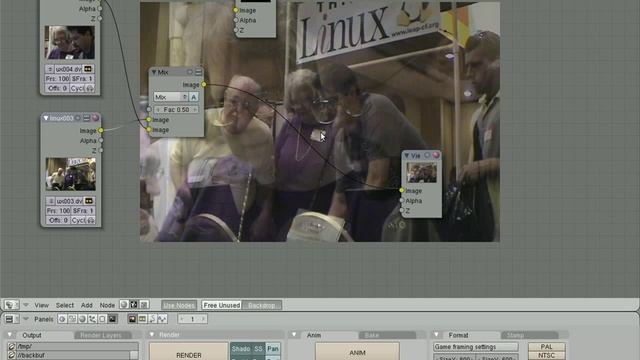Collapse the Format panel
Image resolution: width=640 pixels, height=360 pixels.
436,335
